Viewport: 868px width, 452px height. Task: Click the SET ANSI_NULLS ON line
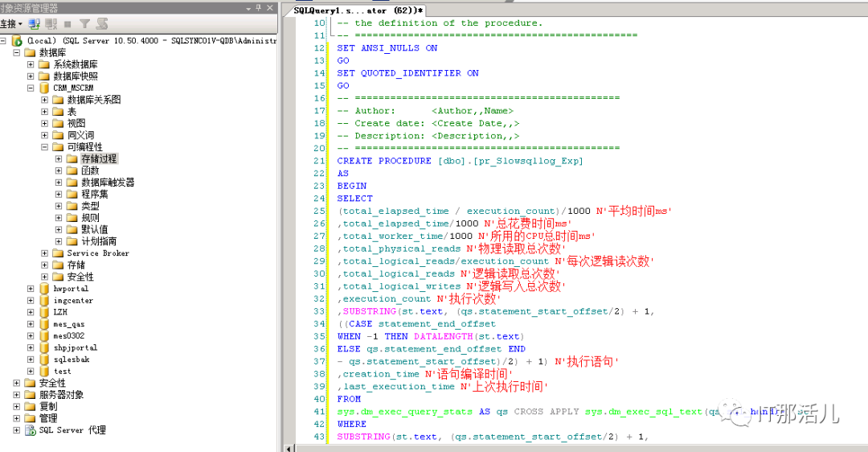[x=387, y=48]
